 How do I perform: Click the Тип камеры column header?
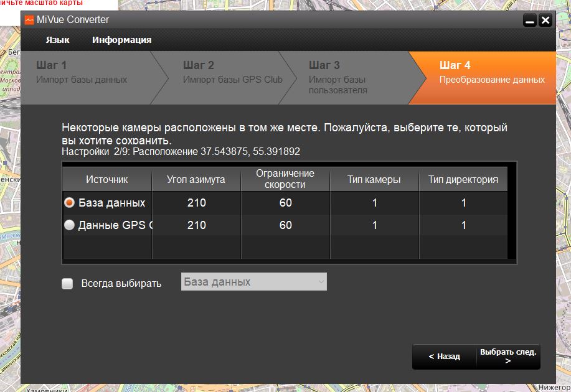pyautogui.click(x=374, y=179)
